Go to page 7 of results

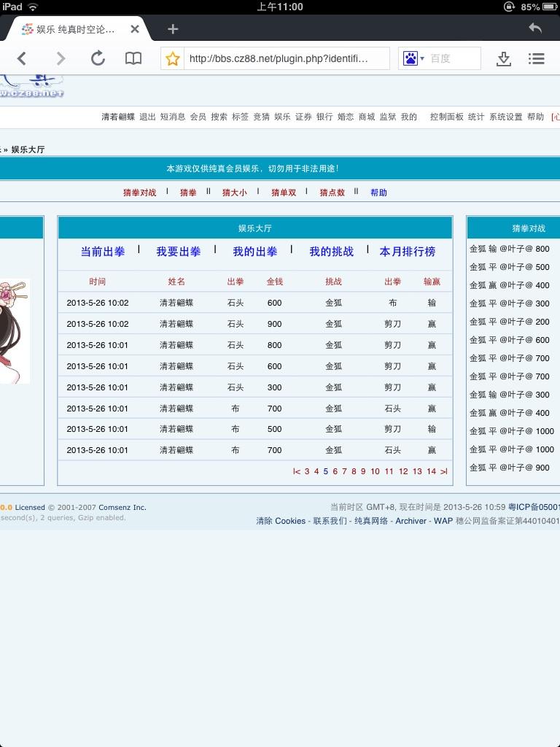tap(344, 471)
